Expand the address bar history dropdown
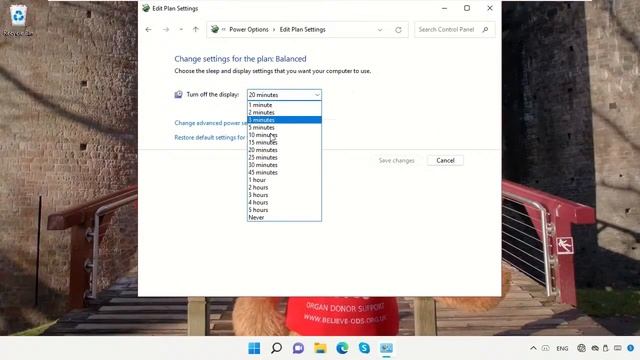Image resolution: width=640 pixels, height=360 pixels. coord(380,30)
